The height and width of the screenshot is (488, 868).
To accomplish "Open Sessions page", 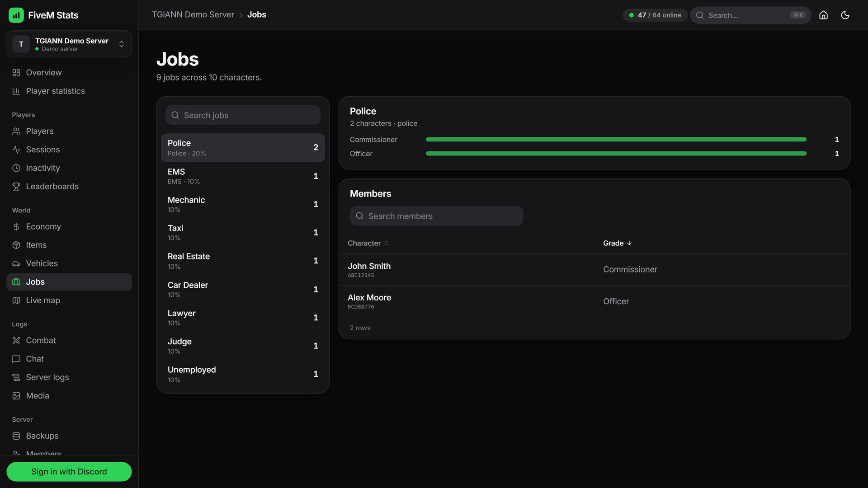I will tap(69, 150).
